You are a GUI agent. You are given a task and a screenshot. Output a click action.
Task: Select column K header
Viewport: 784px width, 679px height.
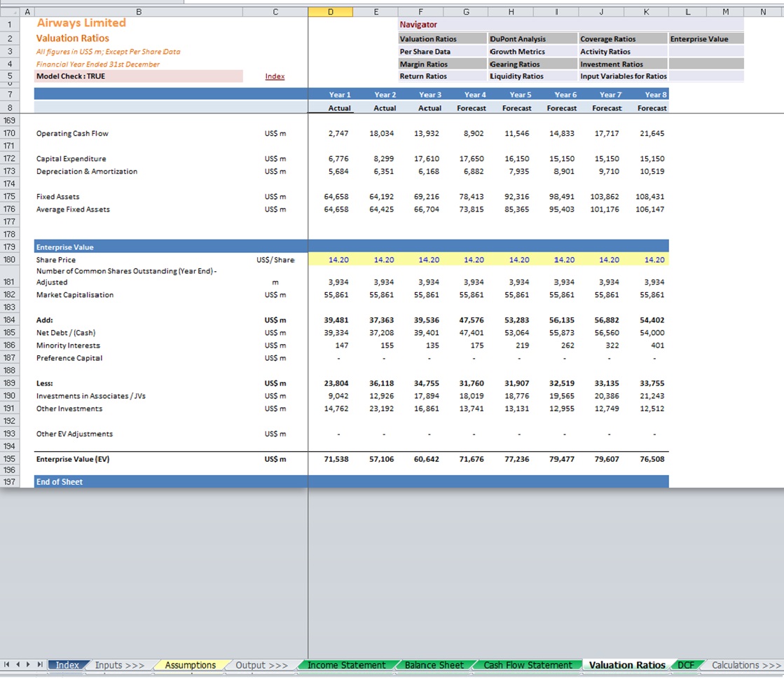coord(646,12)
